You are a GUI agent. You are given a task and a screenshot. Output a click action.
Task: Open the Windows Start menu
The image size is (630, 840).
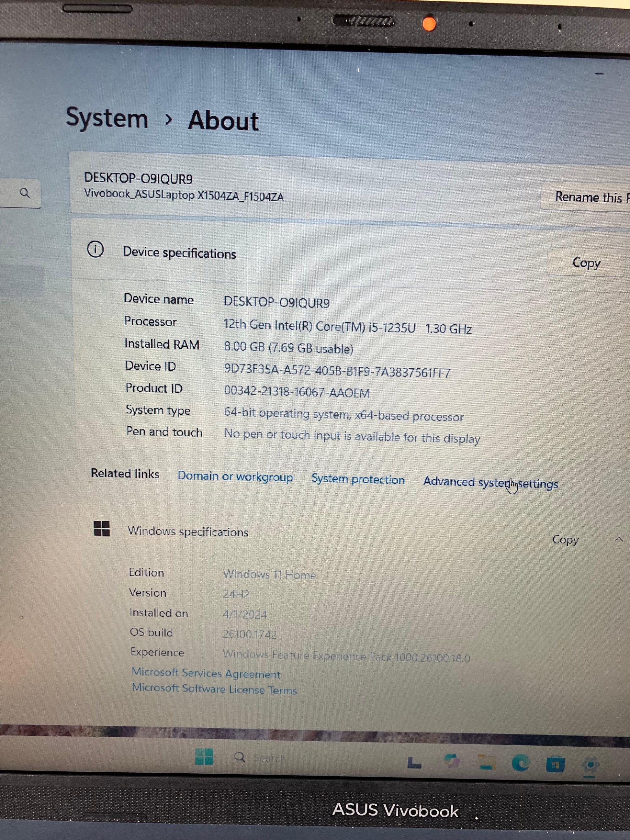[x=204, y=756]
